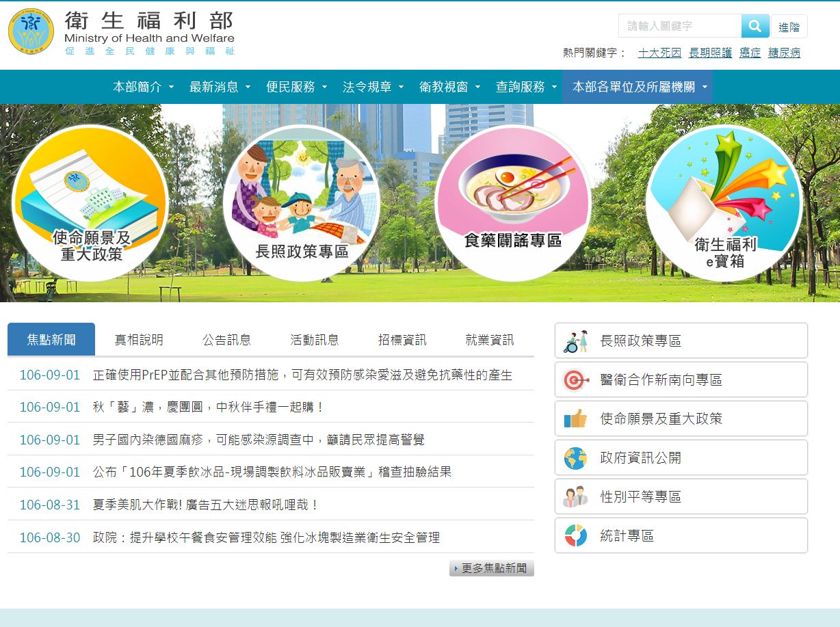
Task: Click the 更多焦點新聞 button
Action: [x=492, y=568]
